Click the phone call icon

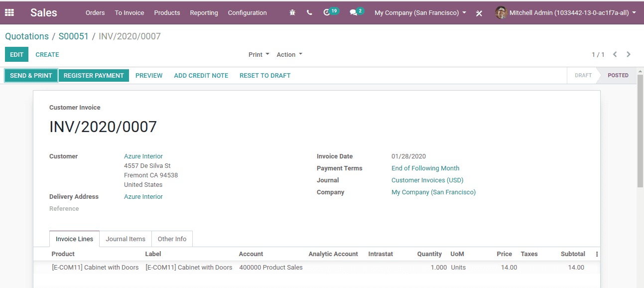pyautogui.click(x=309, y=13)
